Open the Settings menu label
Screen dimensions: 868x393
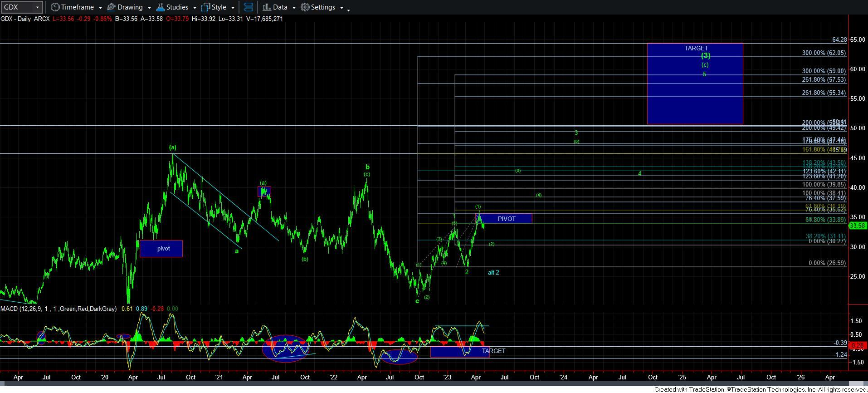point(323,7)
